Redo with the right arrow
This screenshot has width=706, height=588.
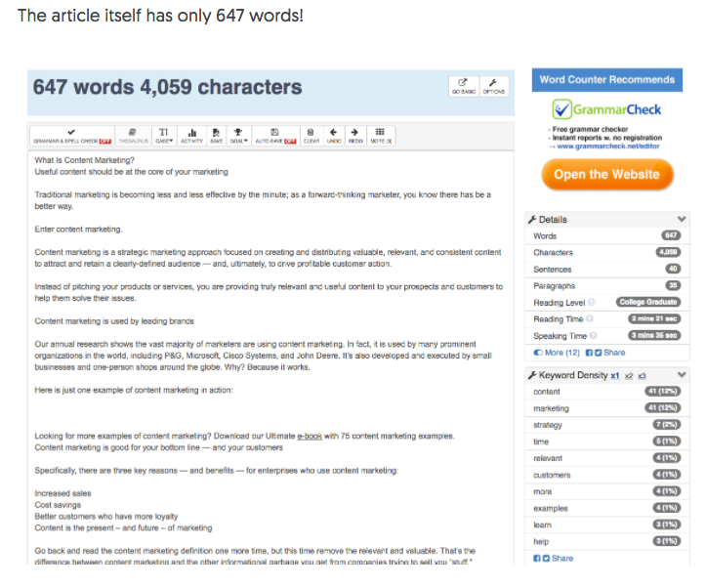point(355,136)
